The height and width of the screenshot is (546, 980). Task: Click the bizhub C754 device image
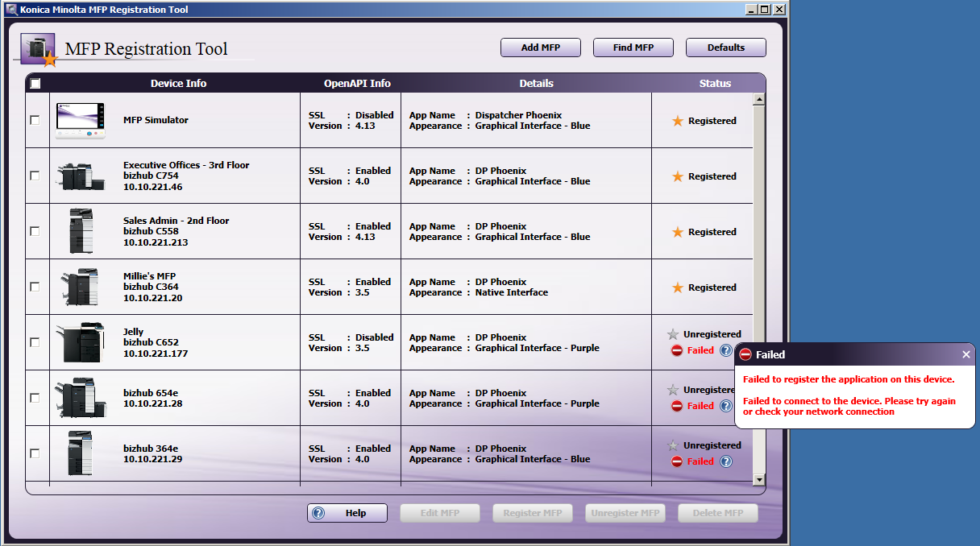81,176
